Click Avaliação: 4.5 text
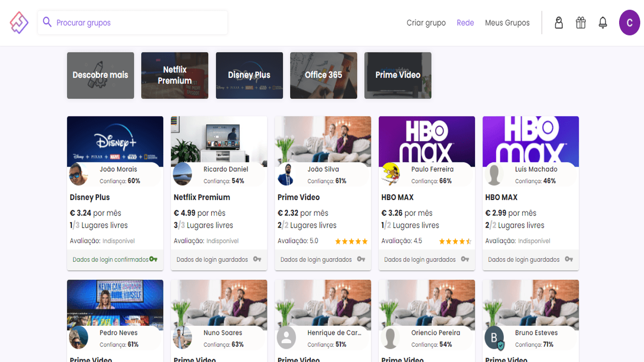This screenshot has height=362, width=644. 402,241
